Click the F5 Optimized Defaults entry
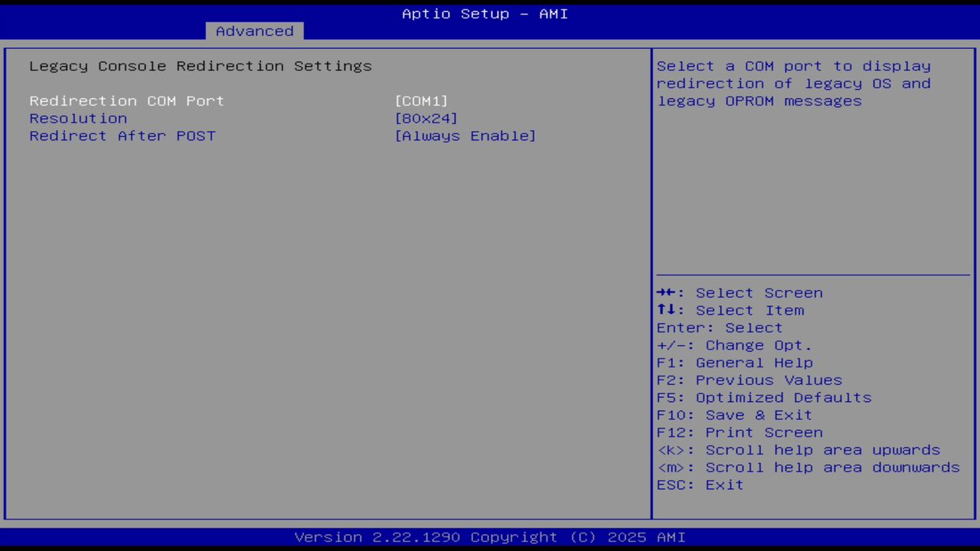 point(763,397)
